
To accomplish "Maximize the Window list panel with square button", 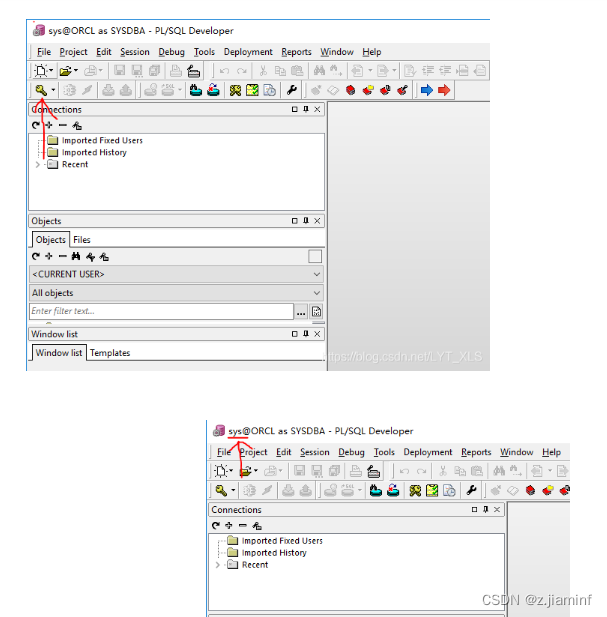I will 294,334.
